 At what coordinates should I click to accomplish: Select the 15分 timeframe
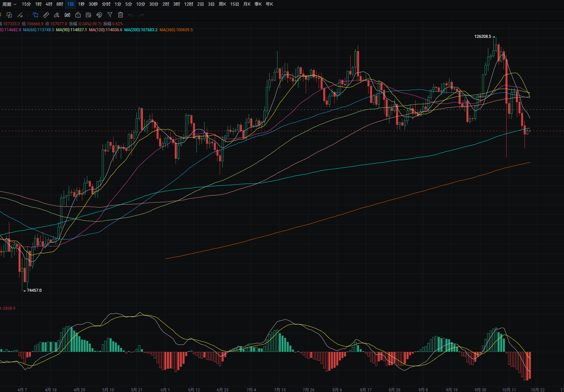[x=26, y=4]
